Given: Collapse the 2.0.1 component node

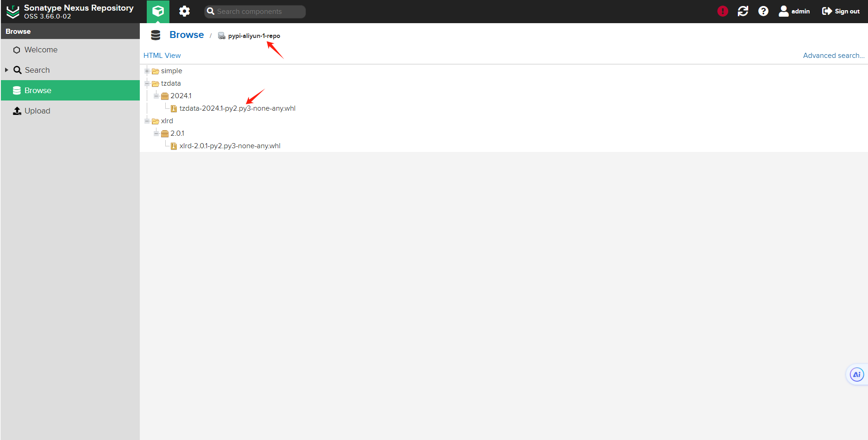Looking at the screenshot, I should pos(156,133).
